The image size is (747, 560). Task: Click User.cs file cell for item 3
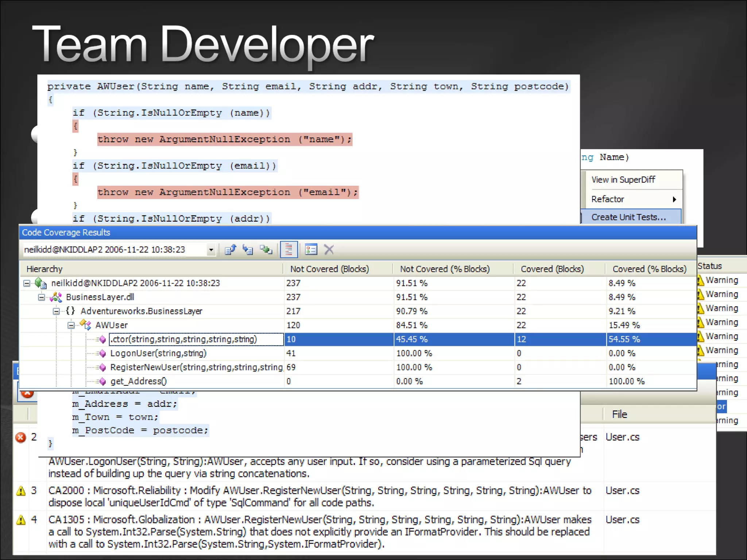623,491
